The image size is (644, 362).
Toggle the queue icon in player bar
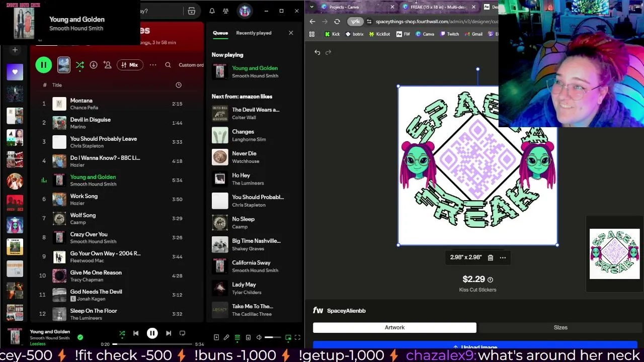(237, 337)
